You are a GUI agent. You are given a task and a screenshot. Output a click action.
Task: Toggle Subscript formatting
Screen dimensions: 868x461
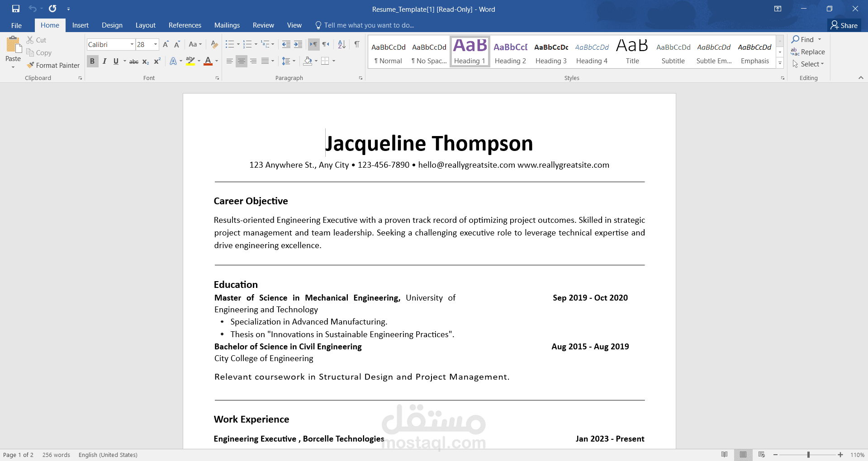click(146, 61)
